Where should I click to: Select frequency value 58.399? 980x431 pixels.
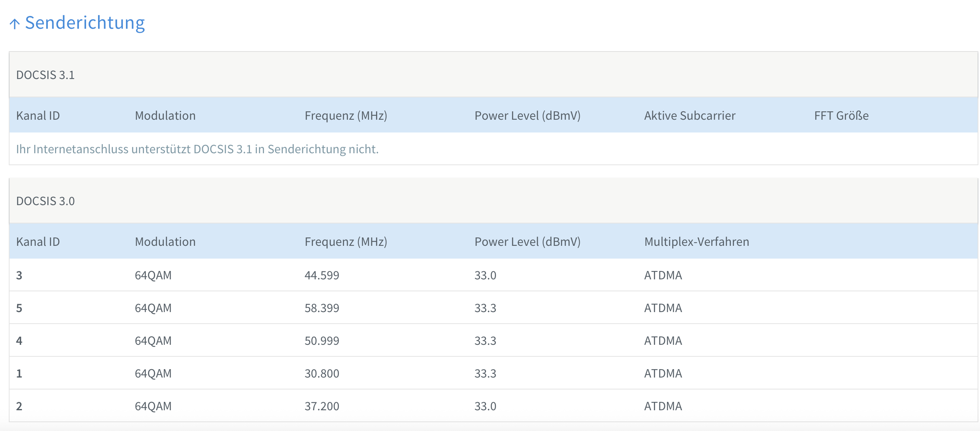pyautogui.click(x=322, y=308)
